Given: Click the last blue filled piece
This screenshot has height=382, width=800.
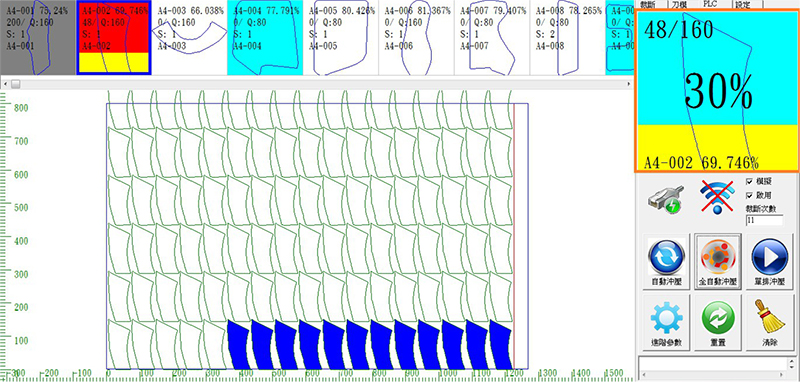Looking at the screenshot, I should point(501,344).
